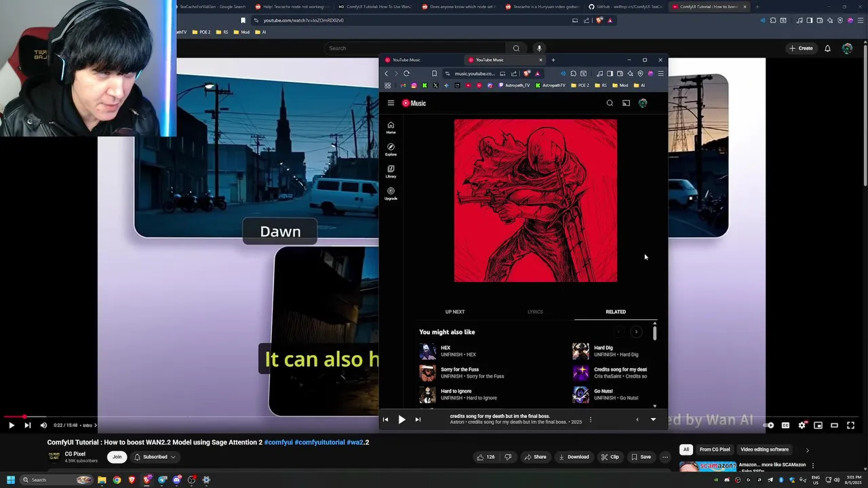Screen dimensions: 868x488
Task: Open the POE 2 bookmark folder in Music window
Action: (580, 85)
